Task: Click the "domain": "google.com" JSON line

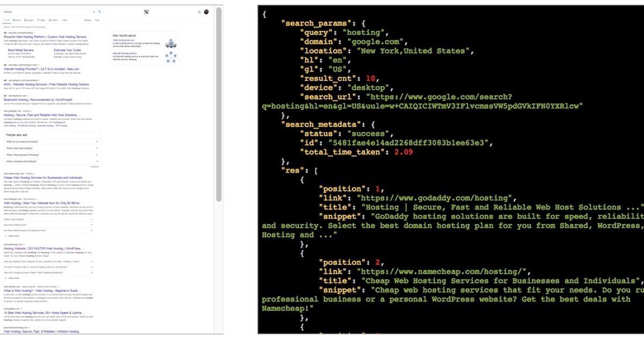Action: pyautogui.click(x=354, y=41)
